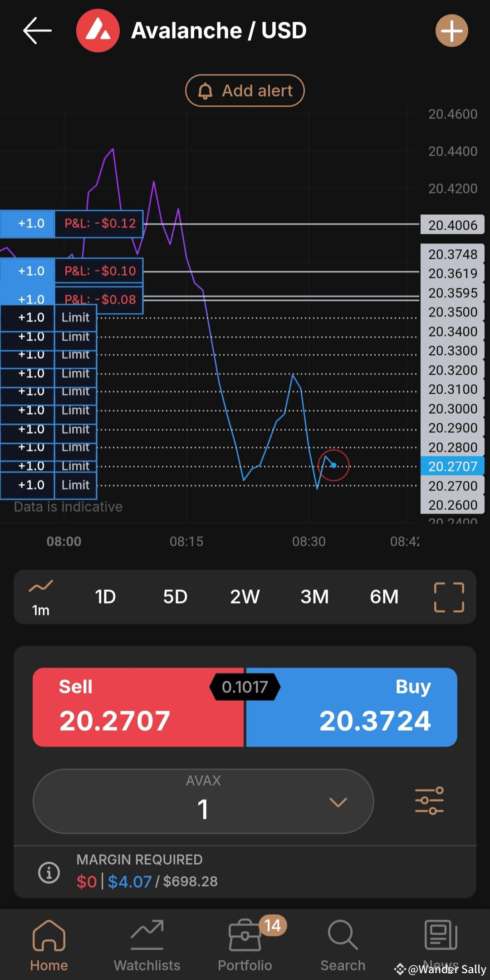
Task: Switch chart range to 3M
Action: (x=314, y=597)
